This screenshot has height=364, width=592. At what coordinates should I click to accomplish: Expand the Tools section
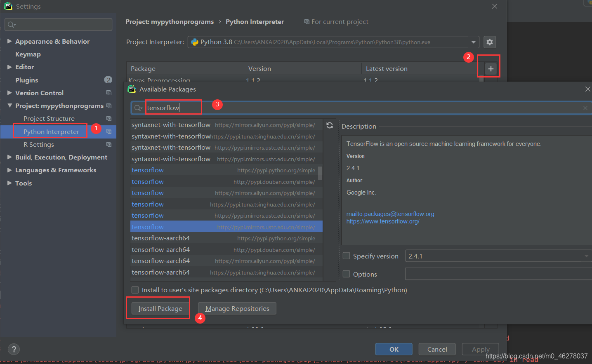click(9, 183)
